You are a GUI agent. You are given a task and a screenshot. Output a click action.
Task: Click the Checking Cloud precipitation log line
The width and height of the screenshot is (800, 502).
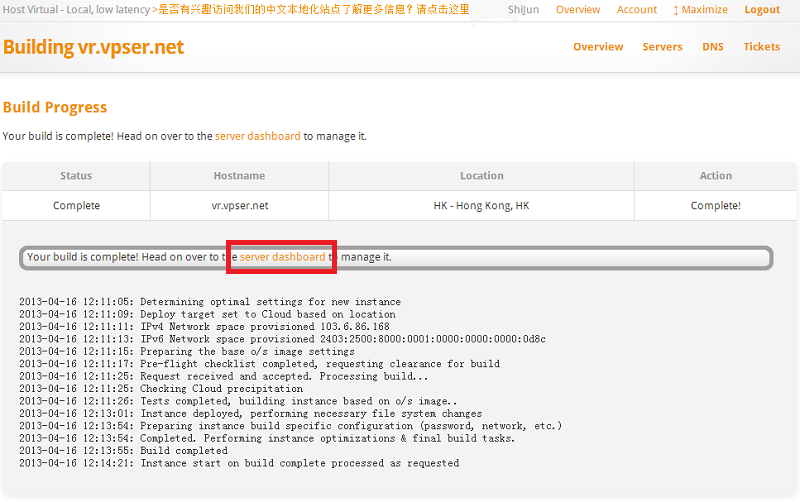tap(161, 389)
